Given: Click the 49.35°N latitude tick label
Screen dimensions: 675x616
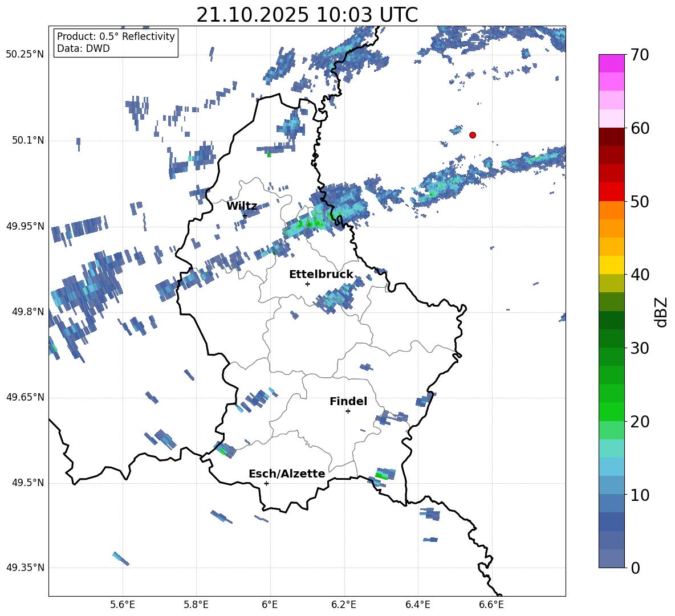Looking at the screenshot, I should [x=25, y=568].
